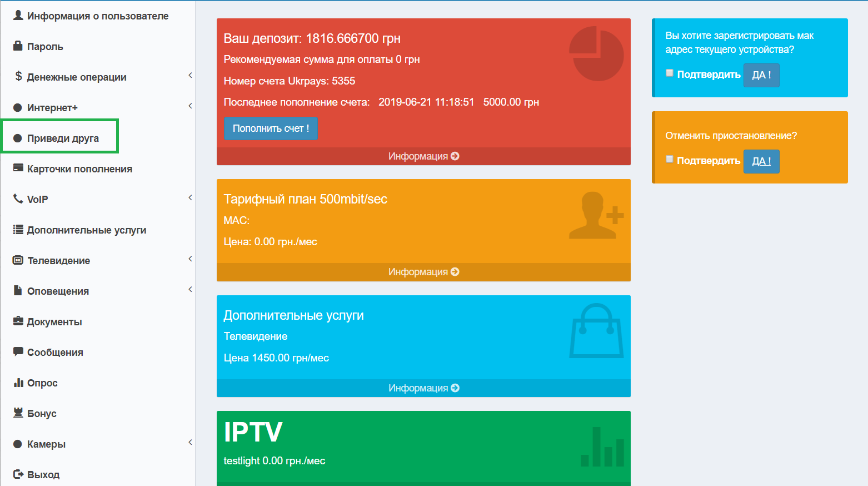The height and width of the screenshot is (486, 868).
Task: Click the speech bubble icon beside Сообщения
Action: tap(18, 352)
